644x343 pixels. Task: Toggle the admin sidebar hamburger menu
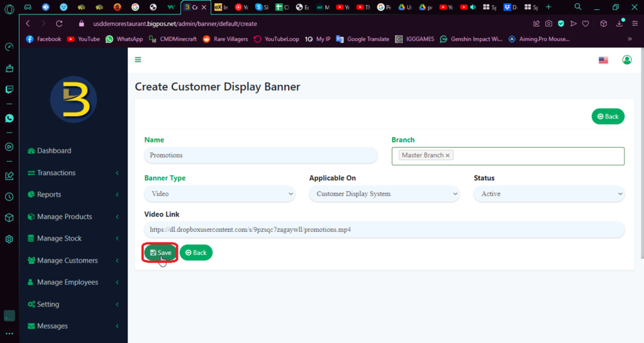[x=138, y=60]
